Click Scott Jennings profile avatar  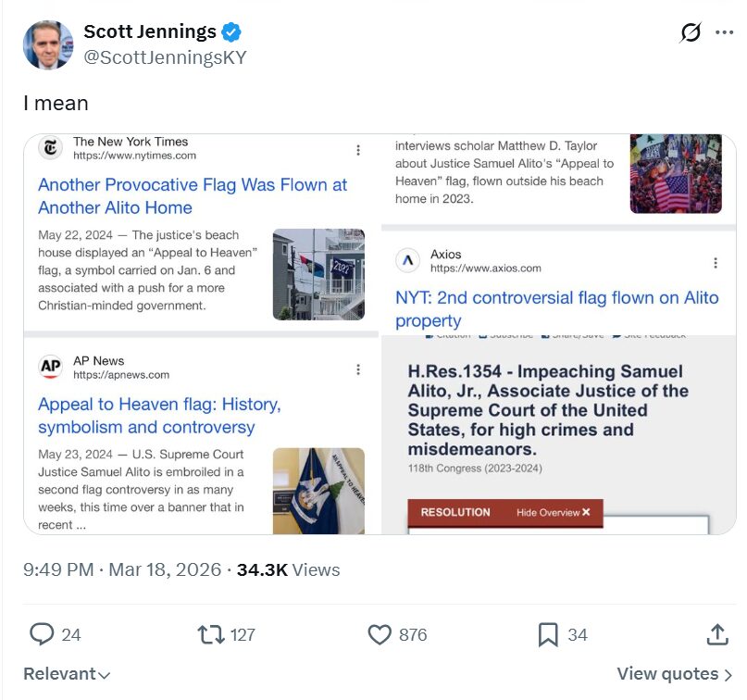pyautogui.click(x=48, y=44)
